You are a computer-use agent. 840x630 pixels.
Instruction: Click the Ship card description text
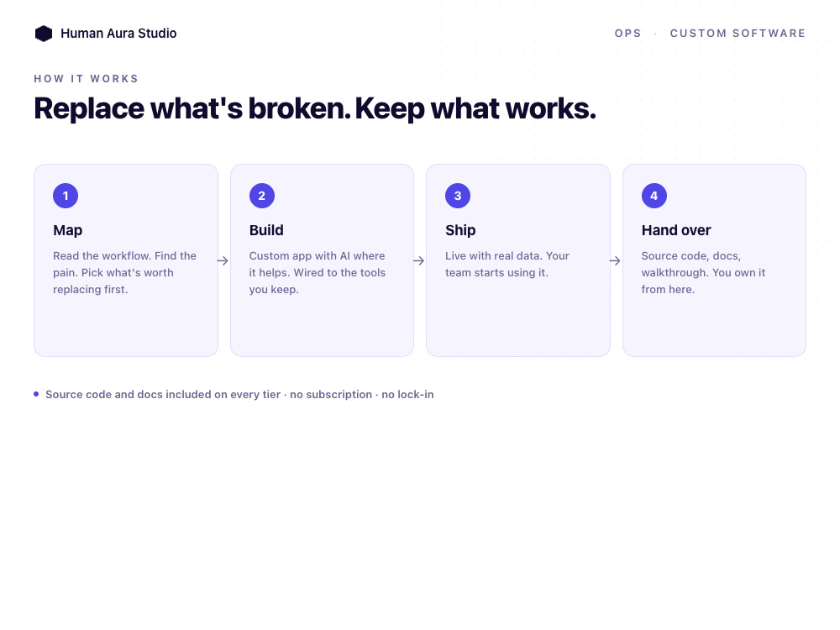coord(507,264)
